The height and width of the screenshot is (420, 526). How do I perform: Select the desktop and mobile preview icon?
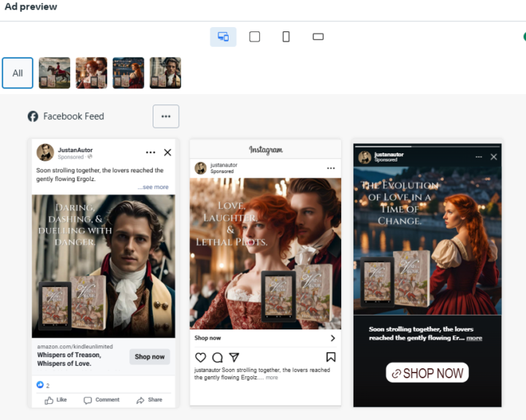(x=223, y=37)
